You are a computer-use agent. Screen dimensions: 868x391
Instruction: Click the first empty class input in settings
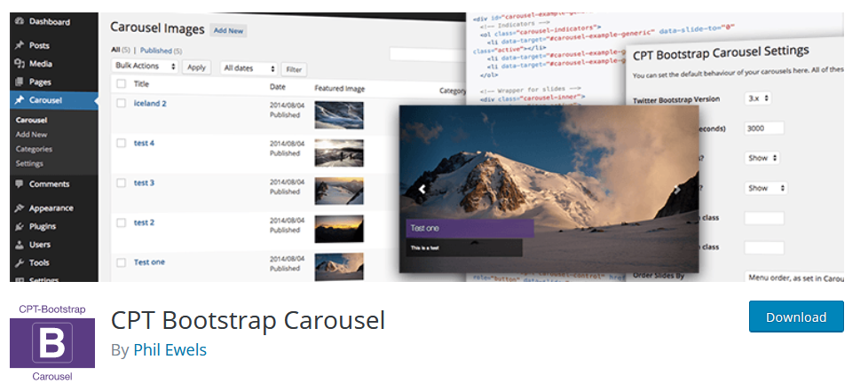(x=764, y=218)
